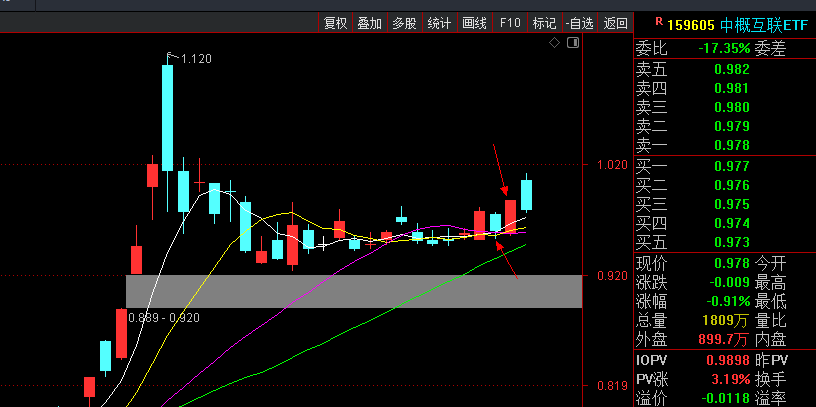Select the gray gap zone rectangle
The height and width of the screenshot is (407, 816).
[354, 291]
